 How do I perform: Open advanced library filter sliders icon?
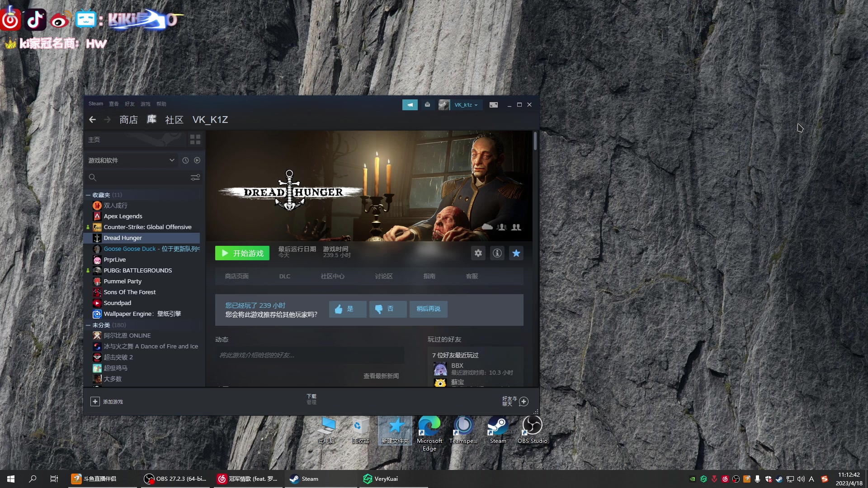195,178
